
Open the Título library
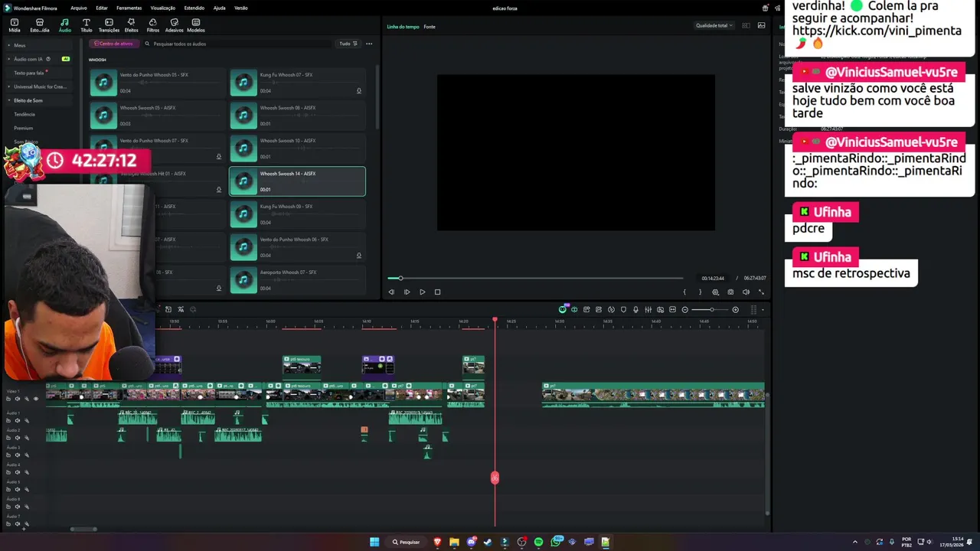(x=86, y=25)
